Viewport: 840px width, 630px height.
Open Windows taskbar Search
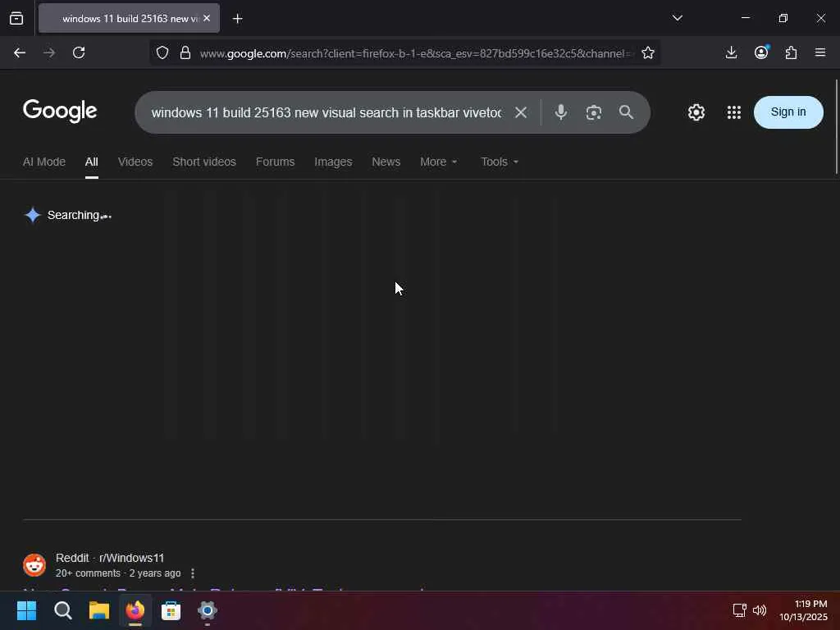point(62,610)
